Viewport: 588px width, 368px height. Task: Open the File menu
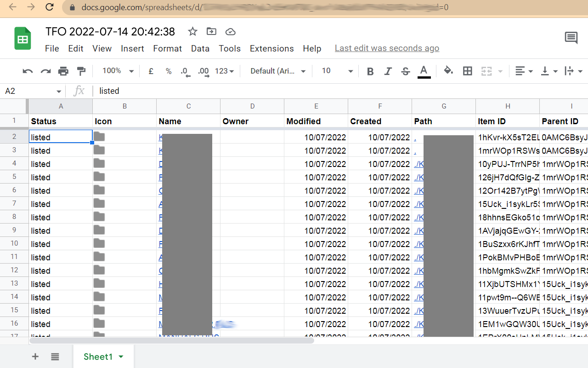click(x=52, y=48)
